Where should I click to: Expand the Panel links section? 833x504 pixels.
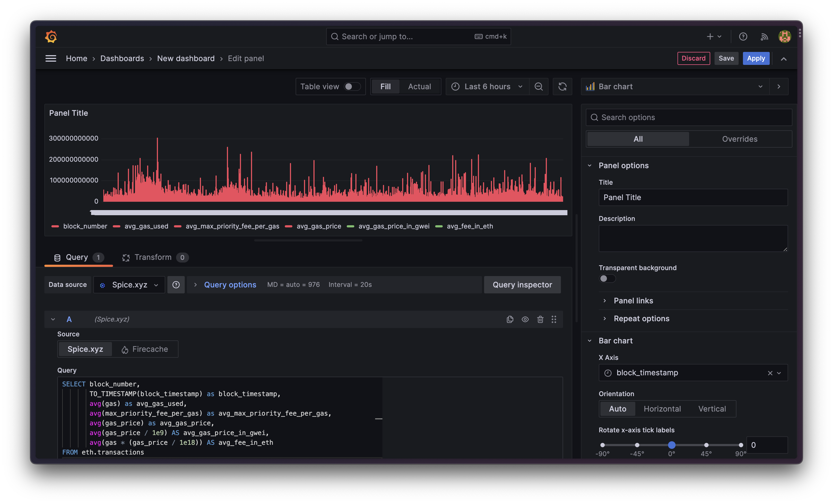click(633, 300)
